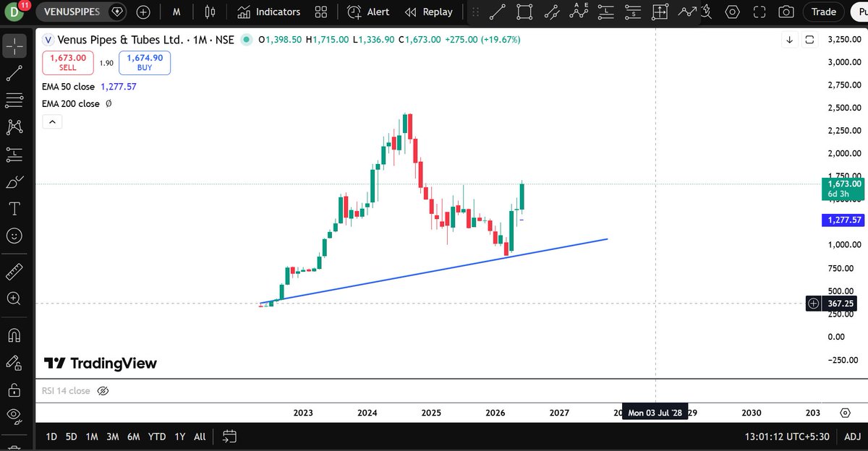The height and width of the screenshot is (451, 868).
Task: Collapse the indicator legend chevron
Action: click(51, 122)
